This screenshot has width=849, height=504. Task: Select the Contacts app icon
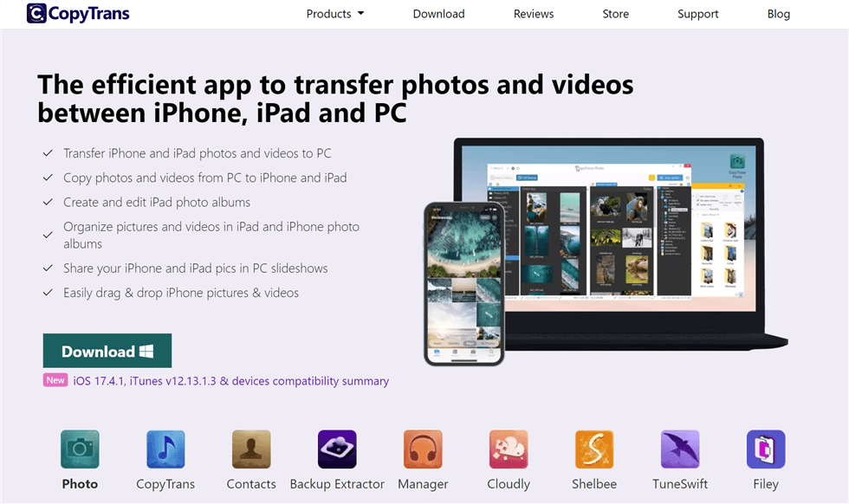pos(251,449)
